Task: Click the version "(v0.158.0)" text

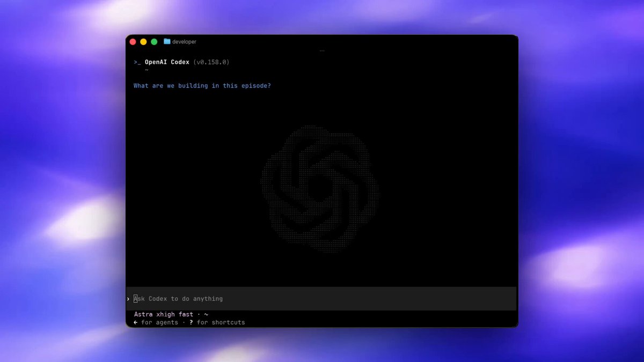Action: [211, 62]
